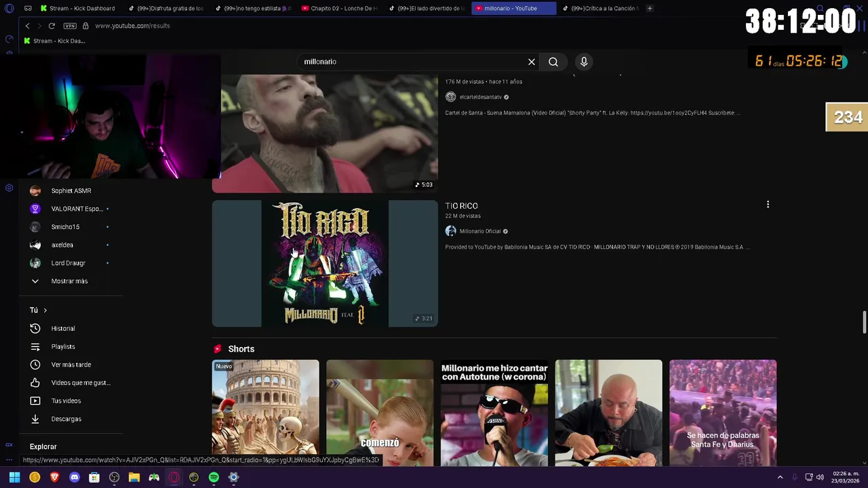Open 'Se hacen de palabras Santa Fe y Dharius' Short
The image size is (868, 488).
pos(723,413)
